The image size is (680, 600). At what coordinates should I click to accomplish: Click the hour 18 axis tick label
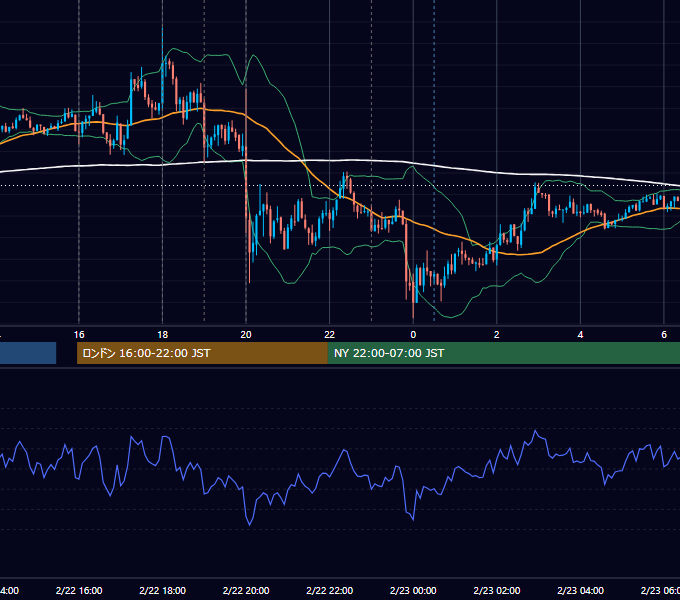coord(163,335)
